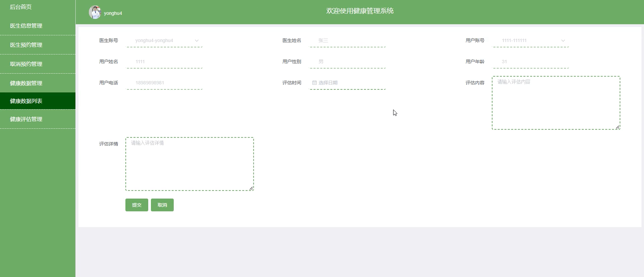
Task: Click the calendar icon in 评估时间 field
Action: click(314, 83)
